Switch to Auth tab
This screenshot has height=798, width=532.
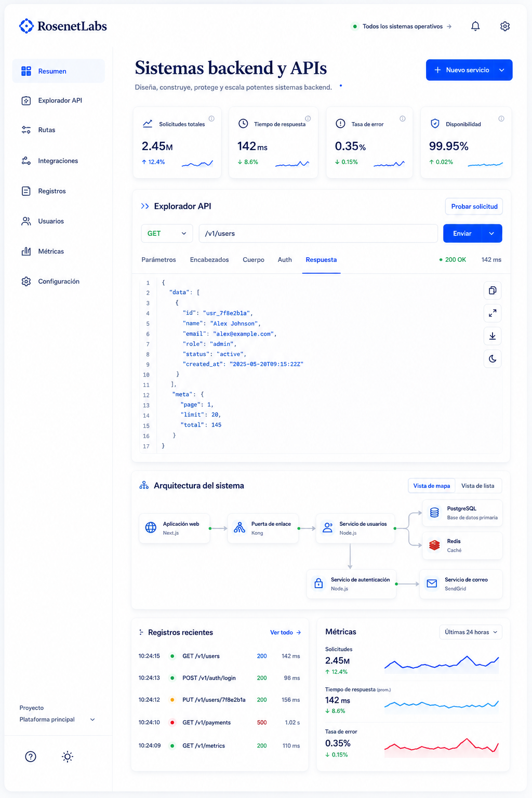click(x=285, y=260)
